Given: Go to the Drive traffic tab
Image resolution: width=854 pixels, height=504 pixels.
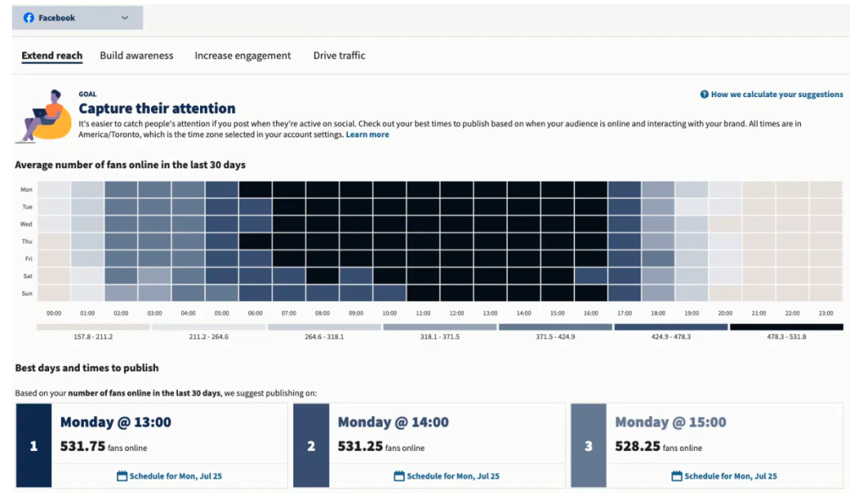Looking at the screenshot, I should 339,56.
